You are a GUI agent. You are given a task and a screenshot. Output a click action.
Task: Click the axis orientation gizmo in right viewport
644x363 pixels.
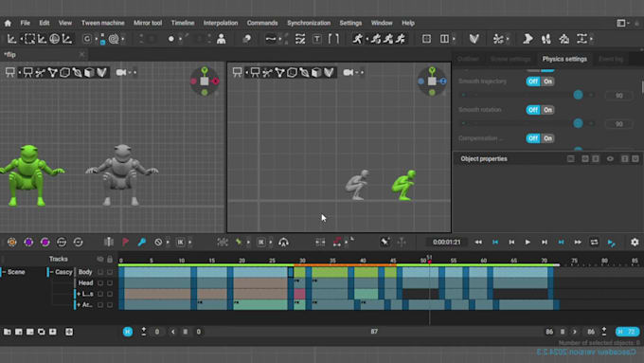click(x=432, y=82)
